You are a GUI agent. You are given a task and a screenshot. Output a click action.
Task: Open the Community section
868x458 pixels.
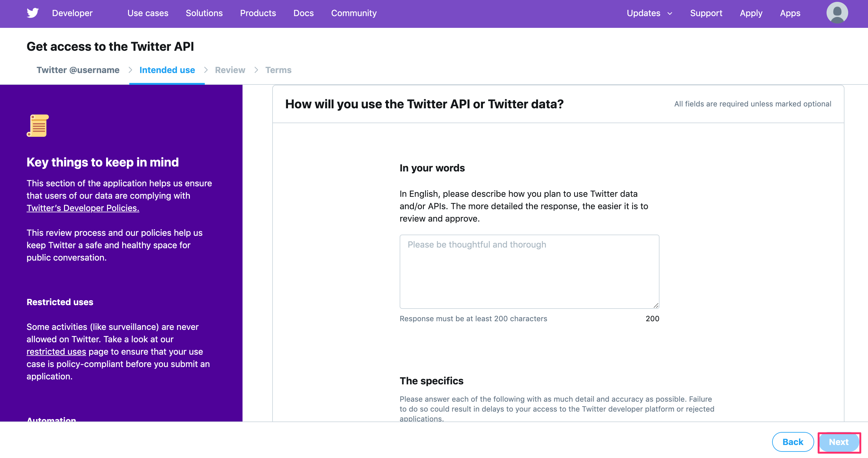354,13
